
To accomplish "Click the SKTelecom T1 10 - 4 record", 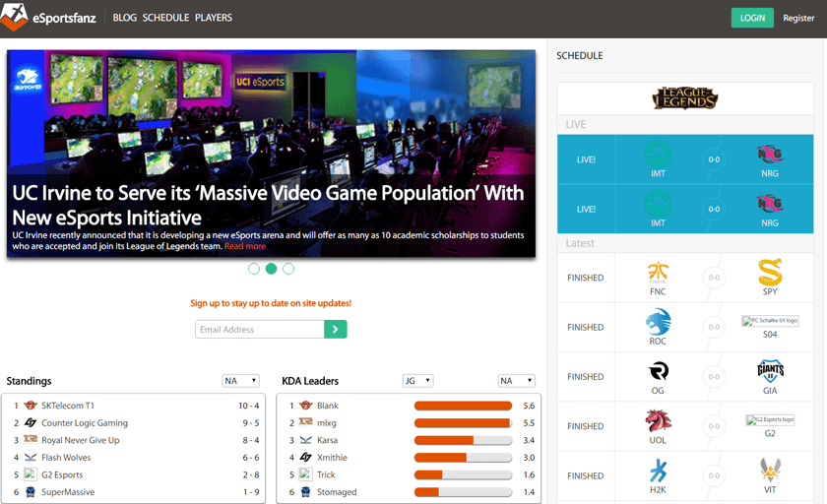I will click(x=248, y=406).
